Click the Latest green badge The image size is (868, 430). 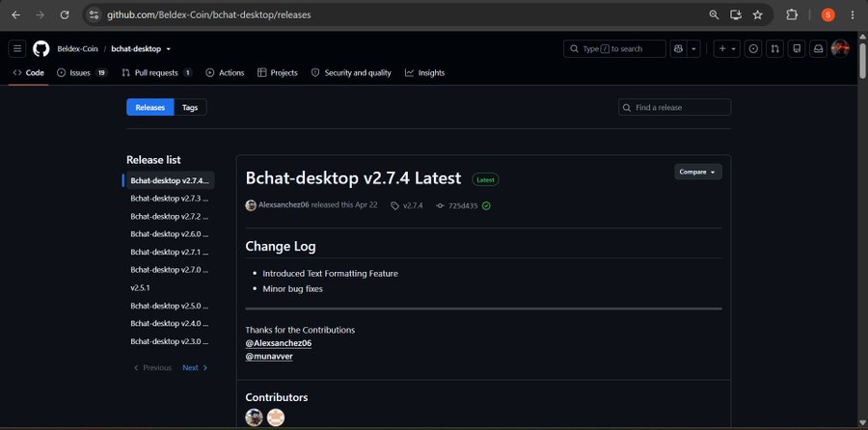click(x=485, y=179)
